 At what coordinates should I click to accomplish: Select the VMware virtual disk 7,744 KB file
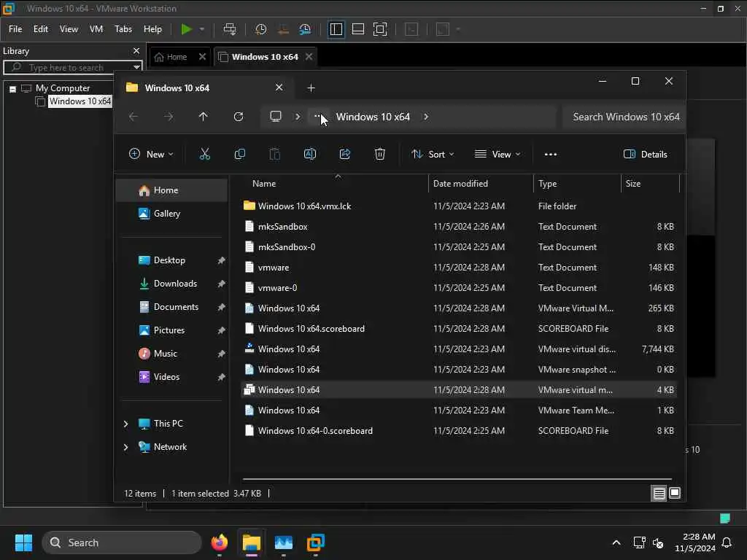coord(459,349)
